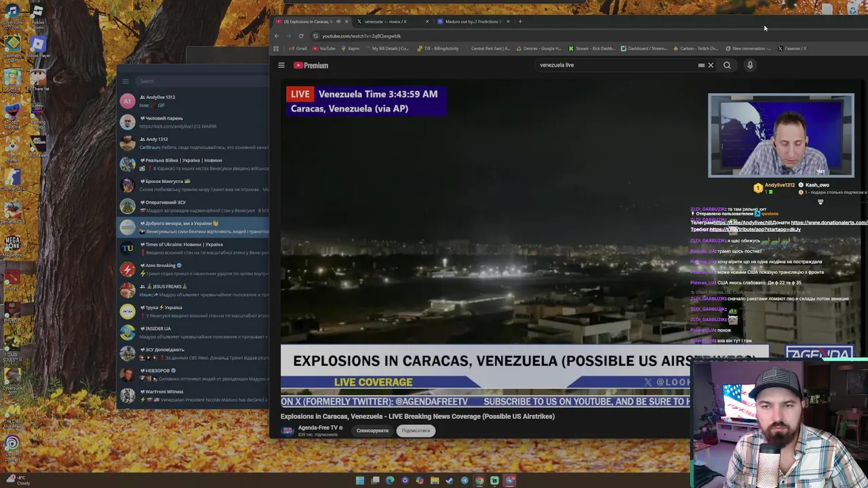Open the 'New conversation' bookmark
Viewport: 868px width, 488px height.
point(749,48)
